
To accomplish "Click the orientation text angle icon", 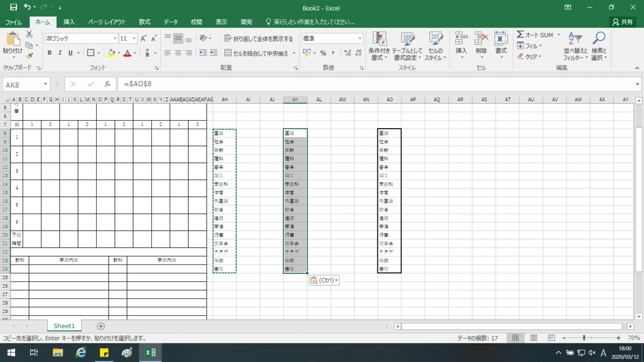I will [x=203, y=39].
